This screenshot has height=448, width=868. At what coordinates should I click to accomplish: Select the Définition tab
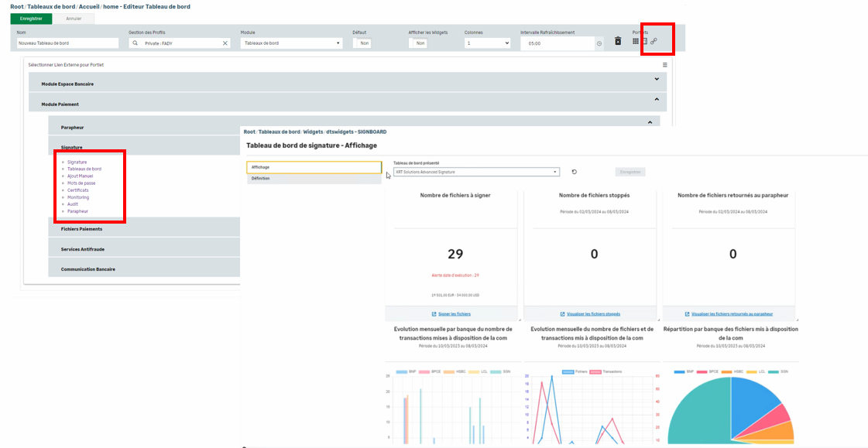[314, 179]
